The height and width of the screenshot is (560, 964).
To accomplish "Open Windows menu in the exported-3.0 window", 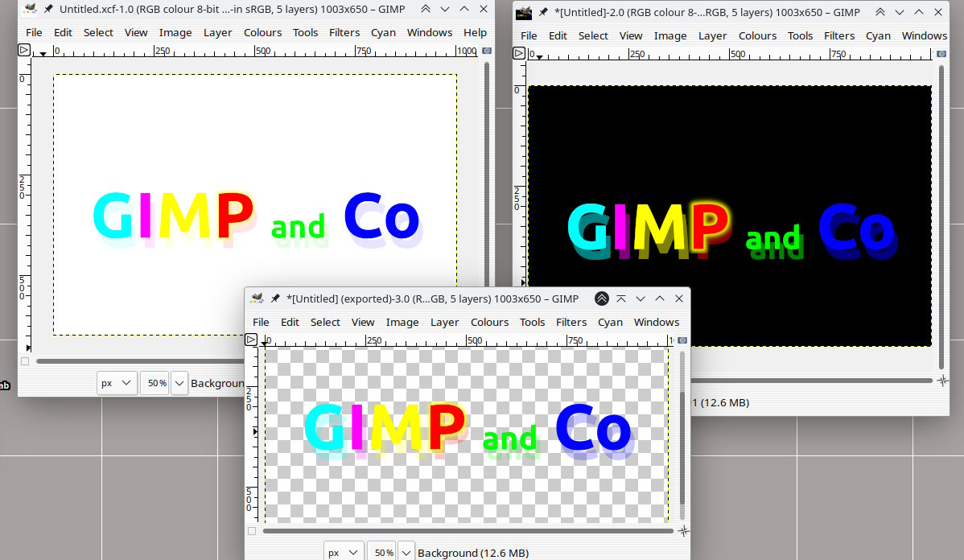I will pyautogui.click(x=657, y=322).
